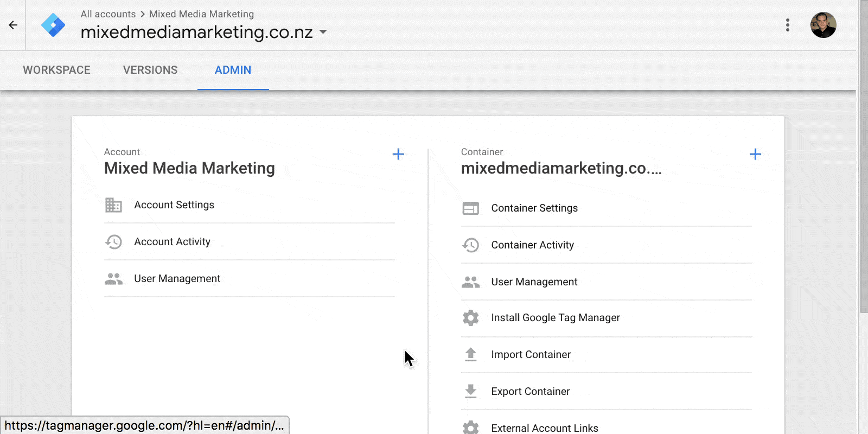Click the plus icon to create an account

coord(398,154)
